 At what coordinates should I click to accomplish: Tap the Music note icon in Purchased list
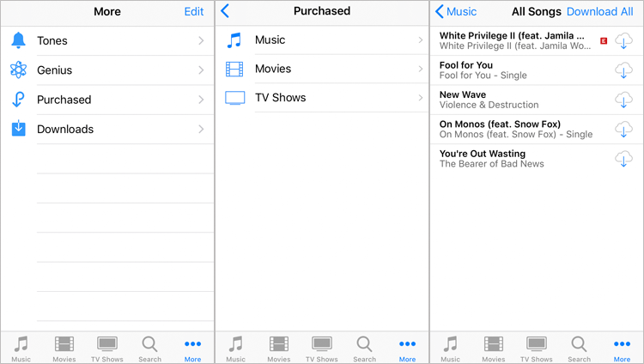point(234,40)
